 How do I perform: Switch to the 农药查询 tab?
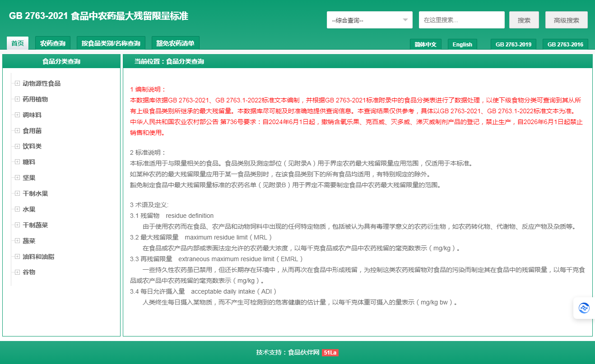pos(53,43)
